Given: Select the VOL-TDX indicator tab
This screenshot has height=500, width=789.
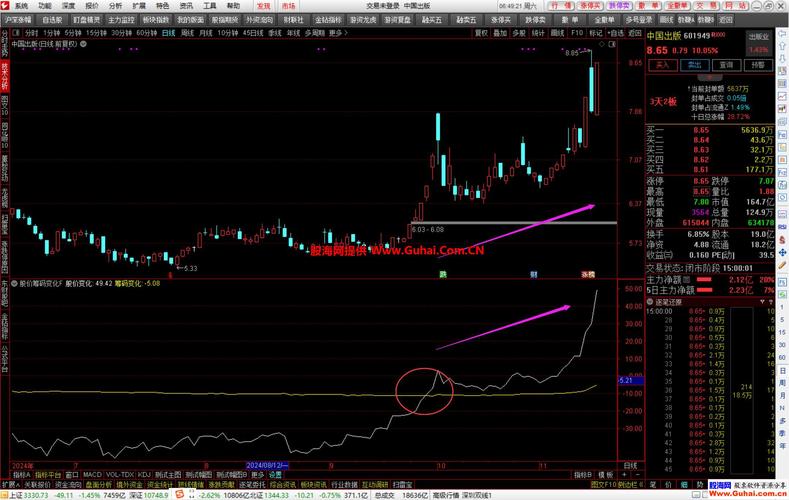Looking at the screenshot, I should coord(120,475).
